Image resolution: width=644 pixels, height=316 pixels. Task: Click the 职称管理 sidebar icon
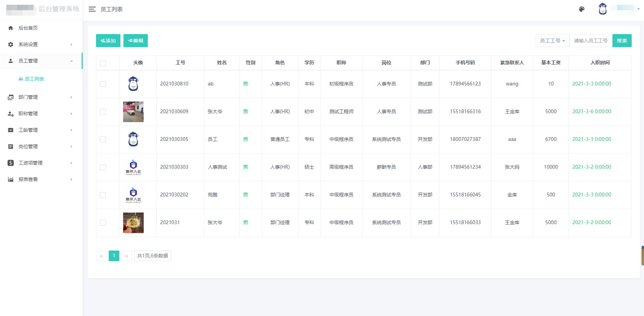click(x=11, y=114)
